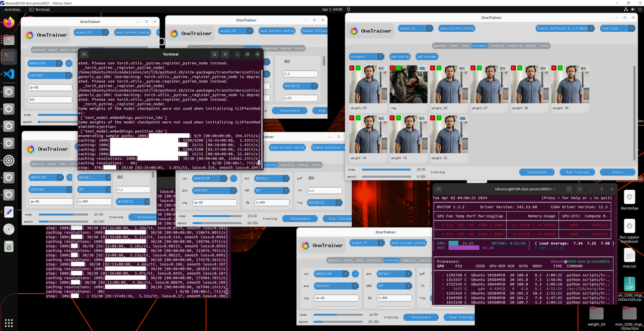Viewport: 644px width, 331px height.
Task: Show applications grid in the dock
Action: (9, 322)
